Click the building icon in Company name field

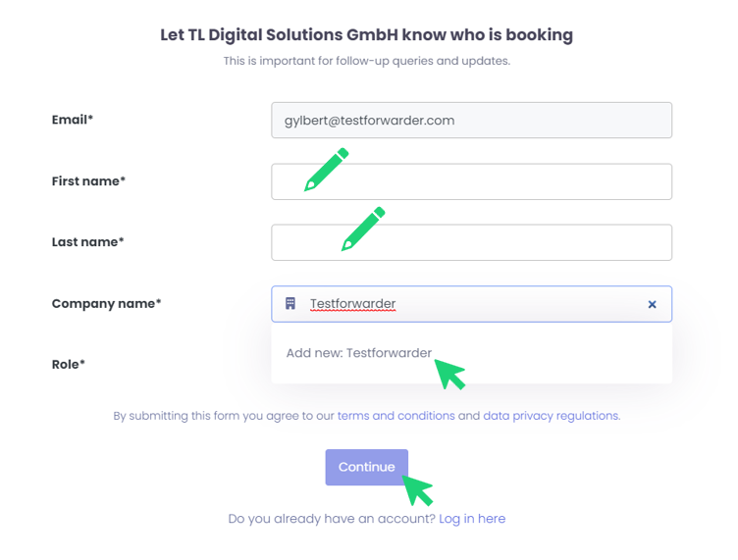click(290, 304)
